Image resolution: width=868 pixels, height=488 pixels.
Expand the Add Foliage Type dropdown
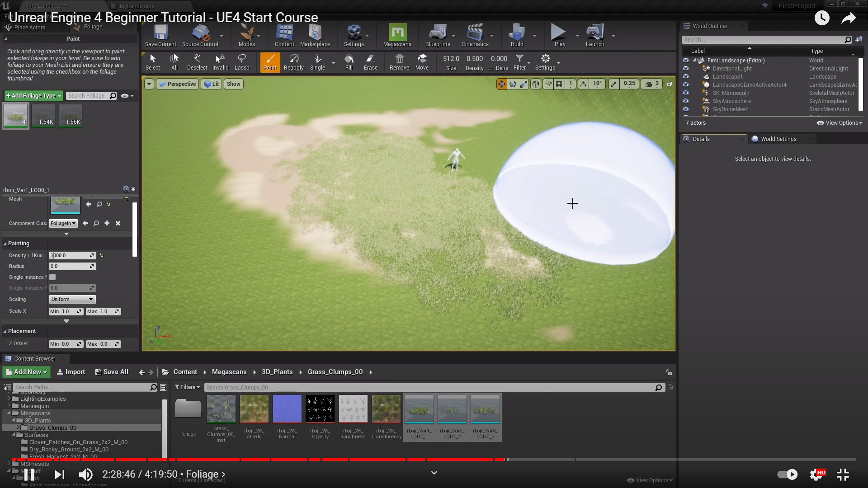[x=33, y=96]
